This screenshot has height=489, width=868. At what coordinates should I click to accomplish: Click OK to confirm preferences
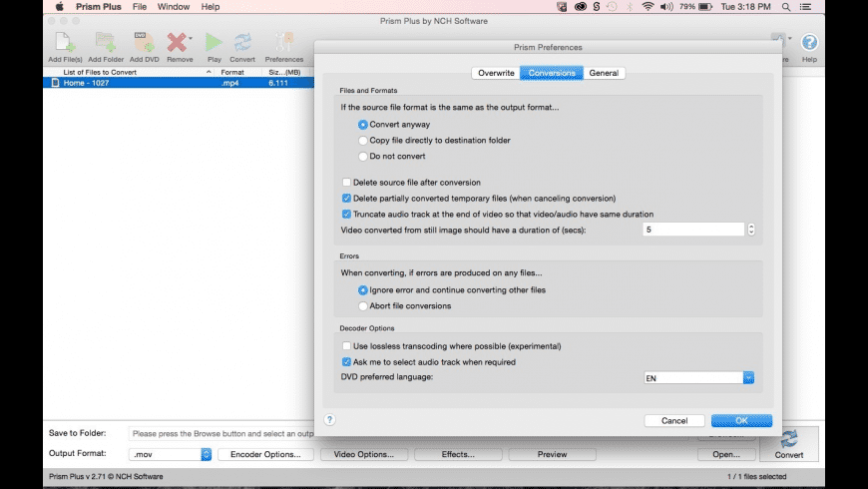point(741,421)
